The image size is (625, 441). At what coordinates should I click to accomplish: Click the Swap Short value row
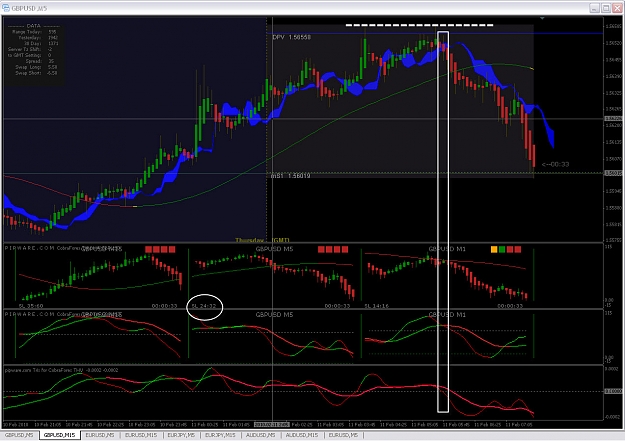click(36, 73)
